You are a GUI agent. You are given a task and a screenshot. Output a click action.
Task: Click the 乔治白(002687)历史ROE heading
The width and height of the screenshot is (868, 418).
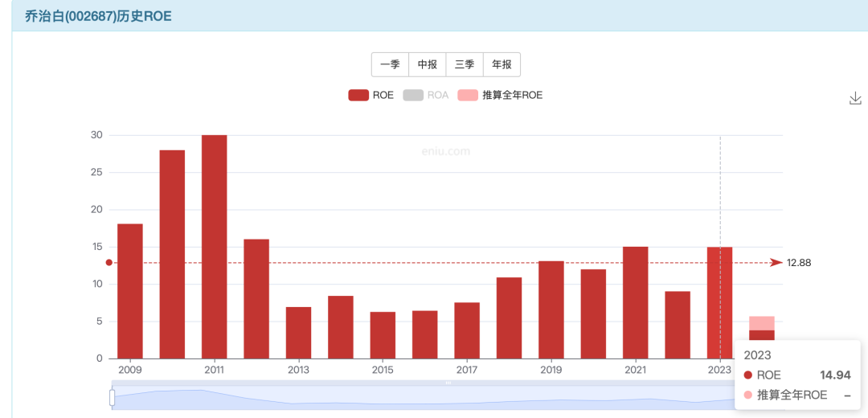pyautogui.click(x=99, y=16)
